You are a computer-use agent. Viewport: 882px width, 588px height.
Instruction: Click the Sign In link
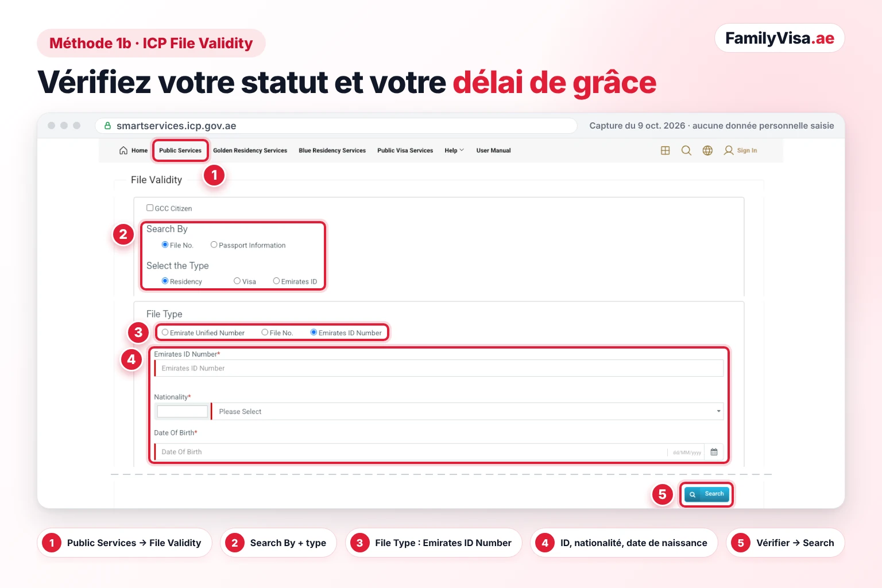(747, 150)
